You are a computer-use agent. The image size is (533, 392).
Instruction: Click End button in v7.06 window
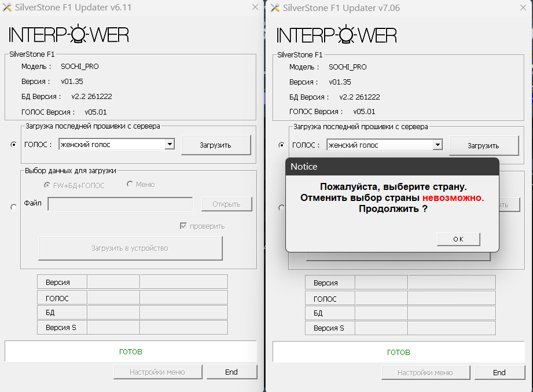click(499, 372)
